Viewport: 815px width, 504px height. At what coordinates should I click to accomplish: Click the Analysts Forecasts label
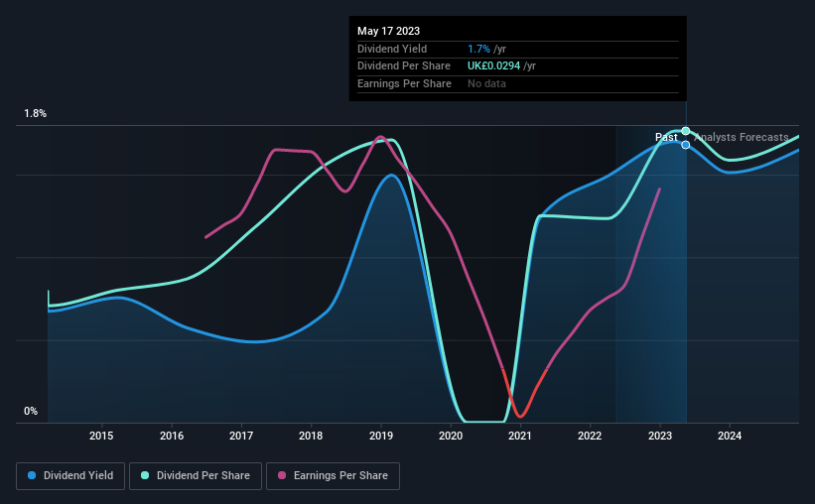[x=742, y=137]
